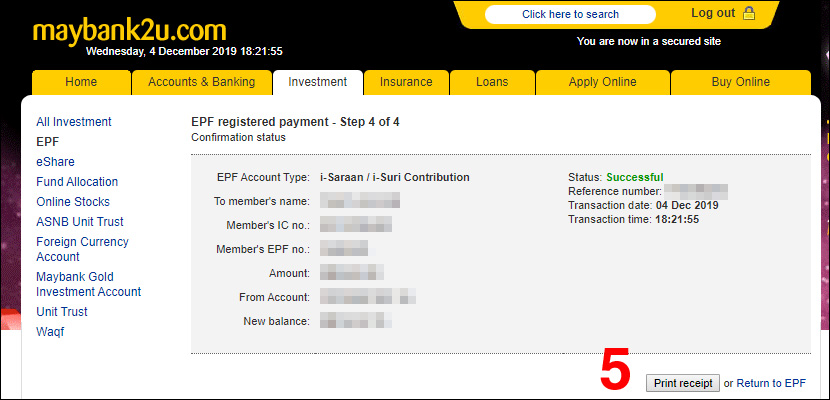The image size is (830, 400).
Task: Switch to Accounts & Banking tab
Action: tap(201, 82)
